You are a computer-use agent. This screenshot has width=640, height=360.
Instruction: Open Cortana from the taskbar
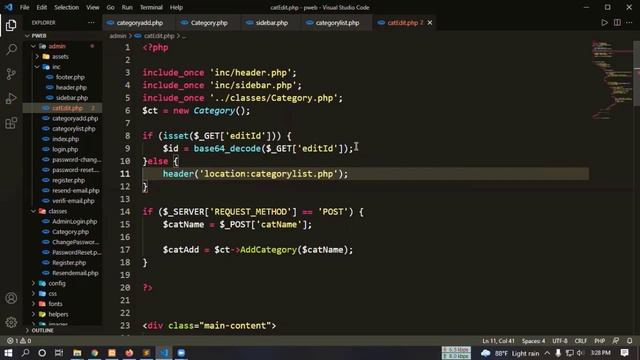pos(42,353)
